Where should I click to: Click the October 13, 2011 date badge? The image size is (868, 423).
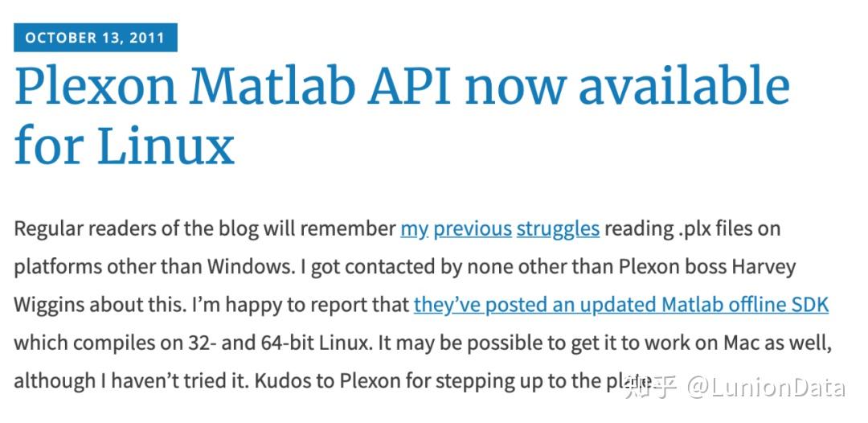point(95,38)
